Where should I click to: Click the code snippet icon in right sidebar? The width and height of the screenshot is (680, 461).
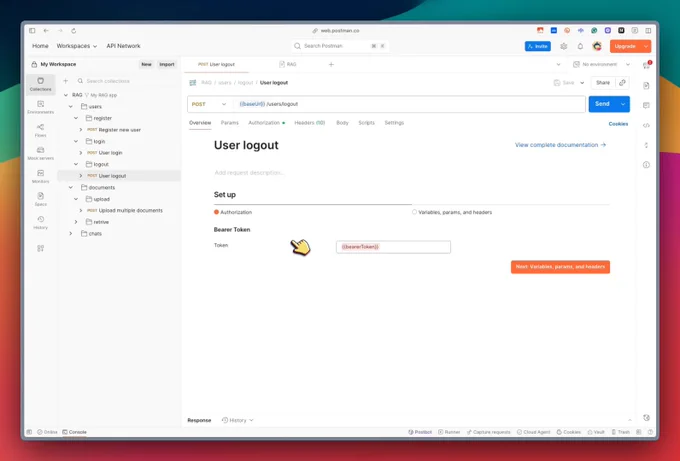click(646, 125)
